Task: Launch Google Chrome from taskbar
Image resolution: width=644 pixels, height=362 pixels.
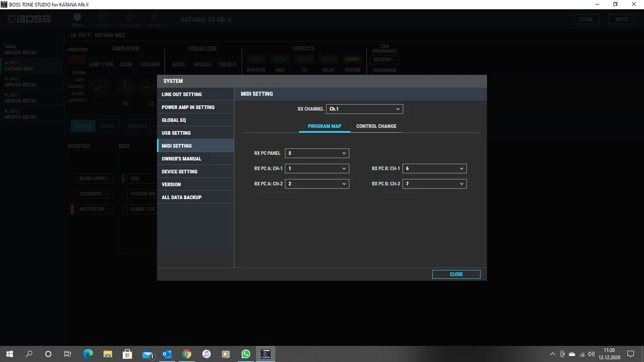Action: pyautogui.click(x=187, y=354)
